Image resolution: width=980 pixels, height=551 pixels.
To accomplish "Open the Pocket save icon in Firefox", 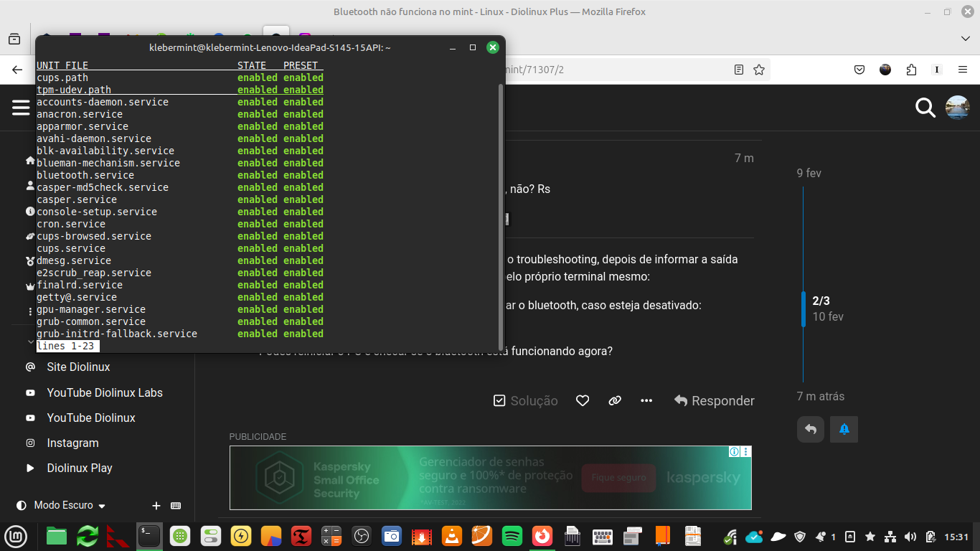I will click(859, 70).
